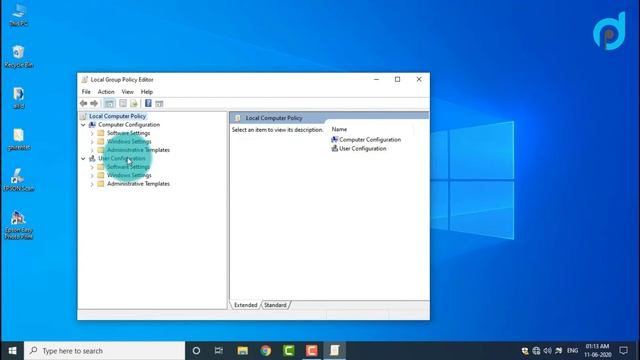The height and width of the screenshot is (360, 640).
Task: Select Software Settings folder under Computer Configuration
Action: (x=128, y=133)
